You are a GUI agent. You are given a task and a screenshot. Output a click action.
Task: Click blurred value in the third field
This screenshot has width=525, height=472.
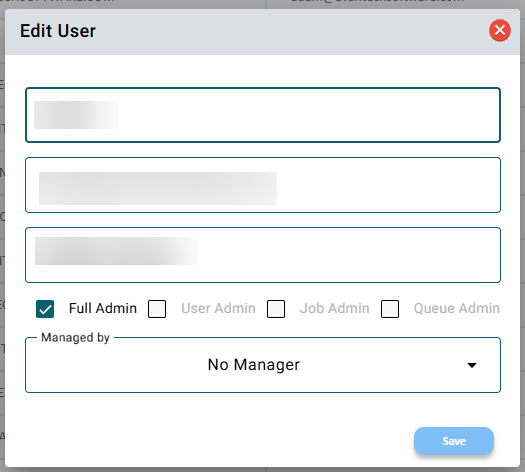(116, 251)
